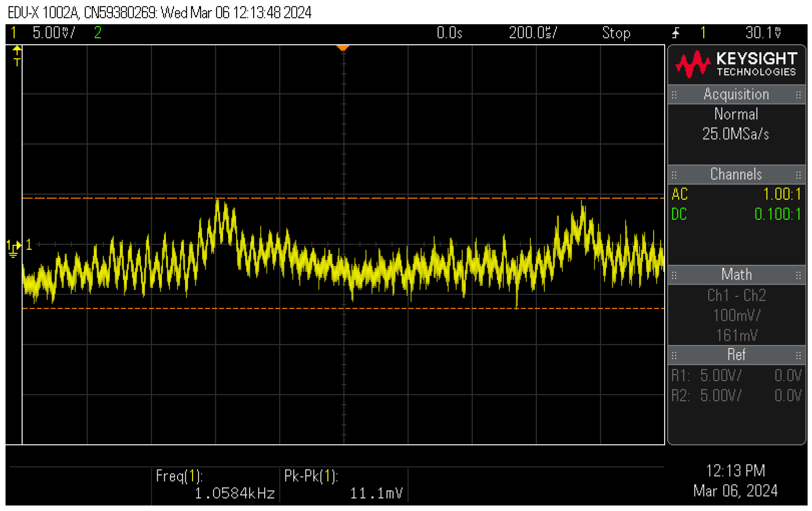812x511 pixels.
Task: Click the trigger level arrow icon at top left
Action: coord(17,56)
